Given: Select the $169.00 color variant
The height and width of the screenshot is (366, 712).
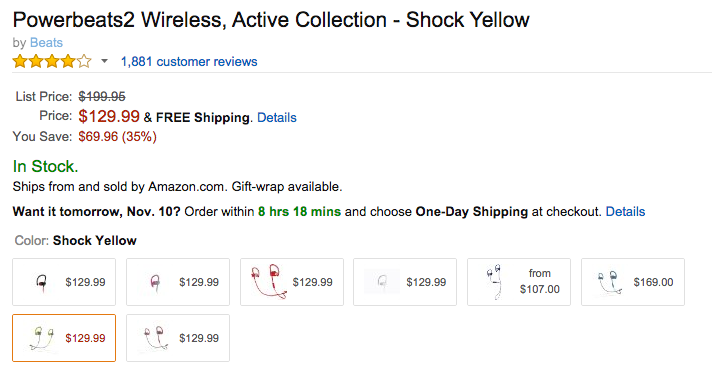Looking at the screenshot, I should coord(633,282).
